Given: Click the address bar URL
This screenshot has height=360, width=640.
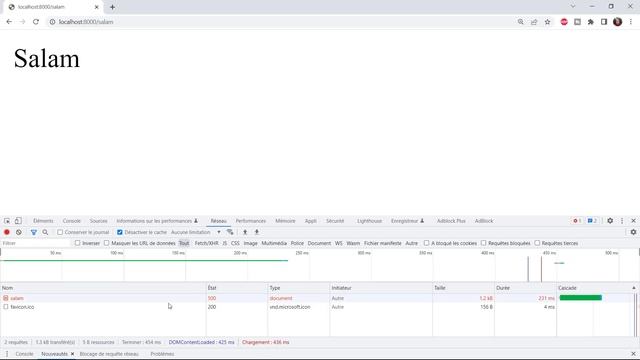Looking at the screenshot, I should pos(86,22).
